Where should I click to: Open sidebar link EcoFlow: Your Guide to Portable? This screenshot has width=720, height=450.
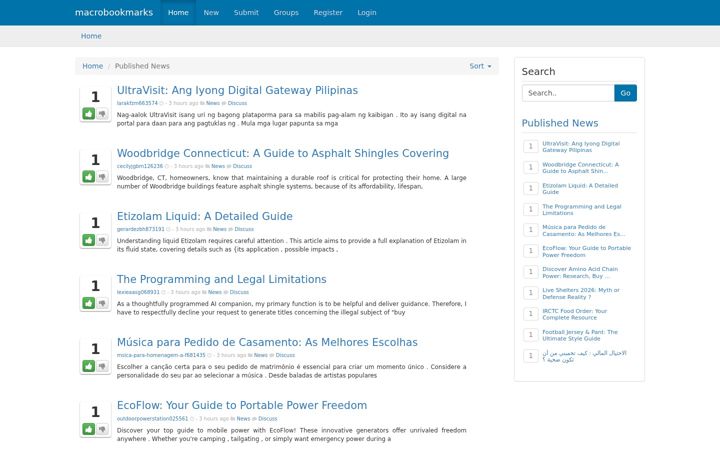[586, 252]
